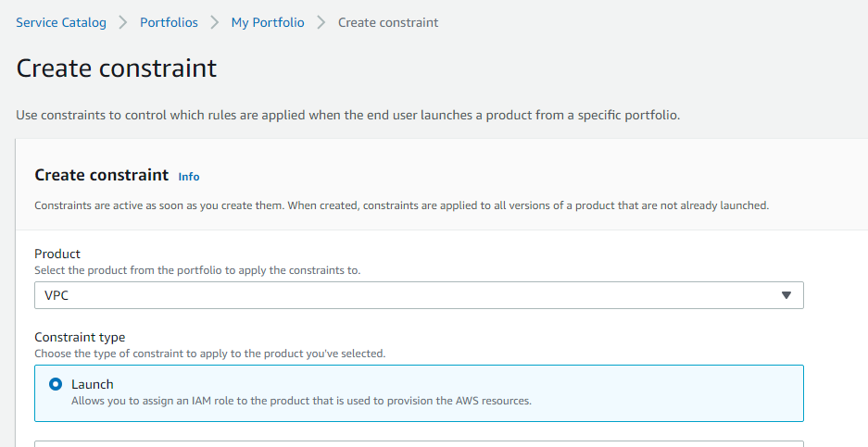Open the Product dropdown showing VPC
Image resolution: width=868 pixels, height=447 pixels.
(x=419, y=295)
